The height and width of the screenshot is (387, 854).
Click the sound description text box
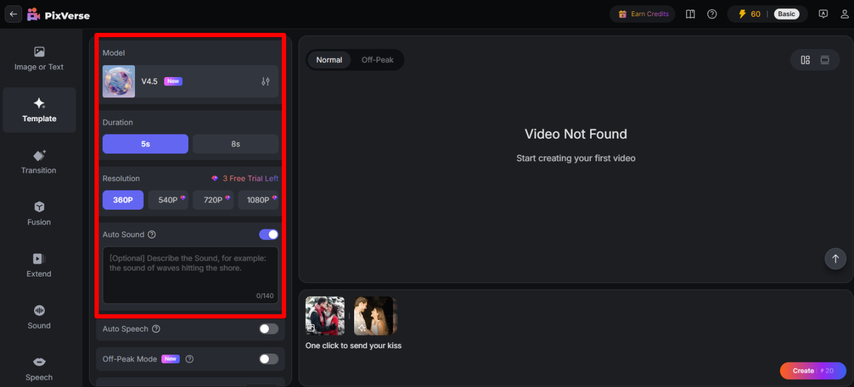pos(191,275)
